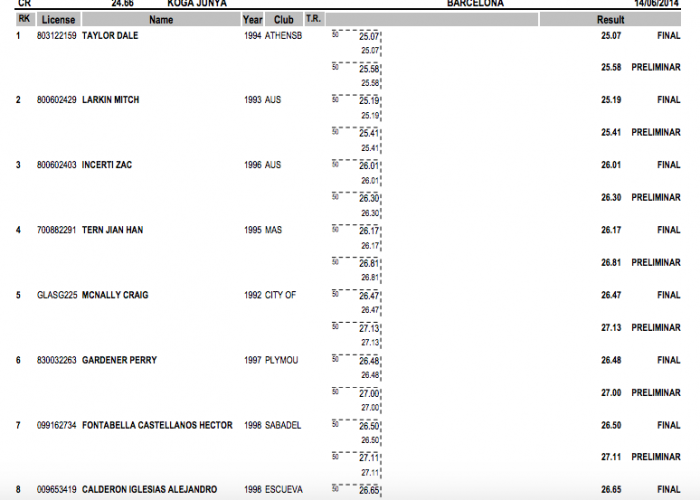Image resolution: width=700 pixels, height=500 pixels.
Task: Click 26.30 in the Result column
Action: click(611, 198)
